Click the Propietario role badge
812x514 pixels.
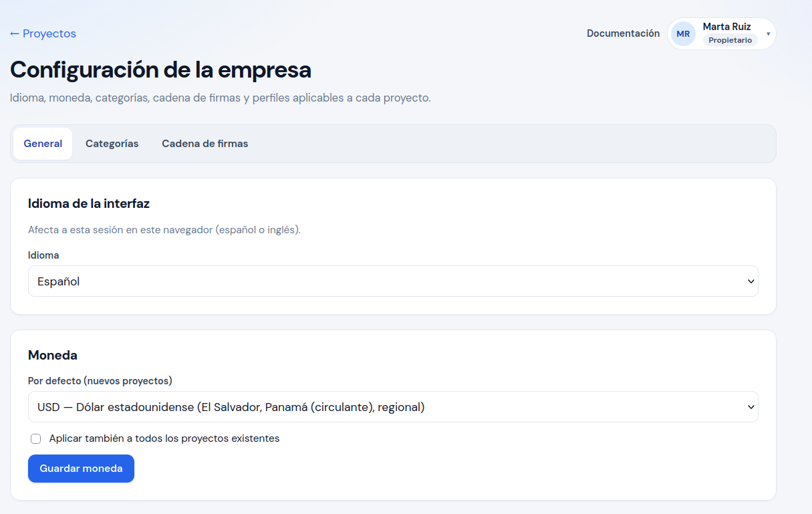click(730, 40)
